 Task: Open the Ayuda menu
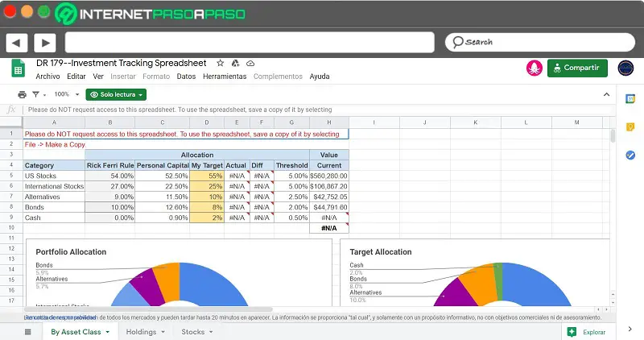click(x=320, y=77)
